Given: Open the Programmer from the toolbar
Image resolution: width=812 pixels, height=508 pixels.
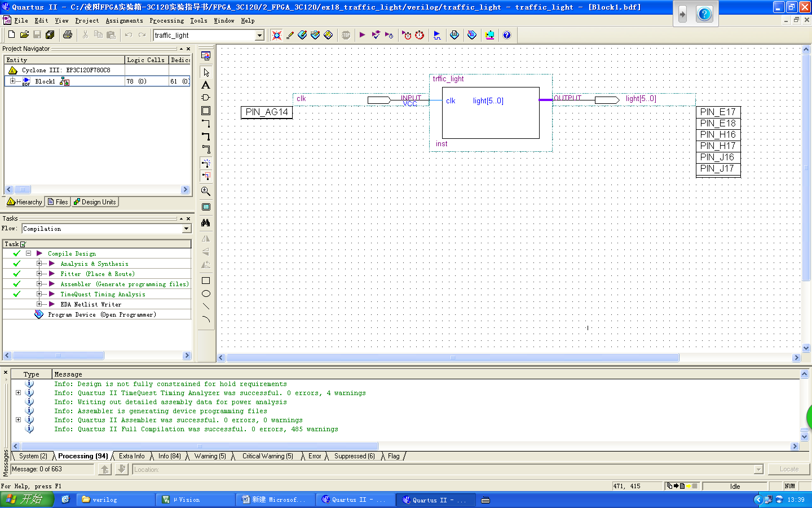Looking at the screenshot, I should (x=471, y=35).
